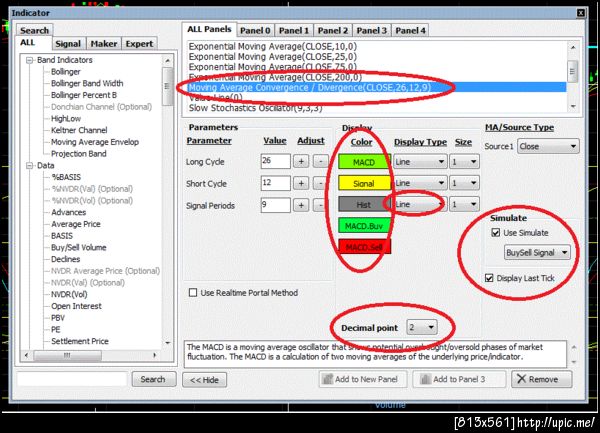Decrease Short Cycle with minus button
The image size is (600, 433).
coord(320,183)
